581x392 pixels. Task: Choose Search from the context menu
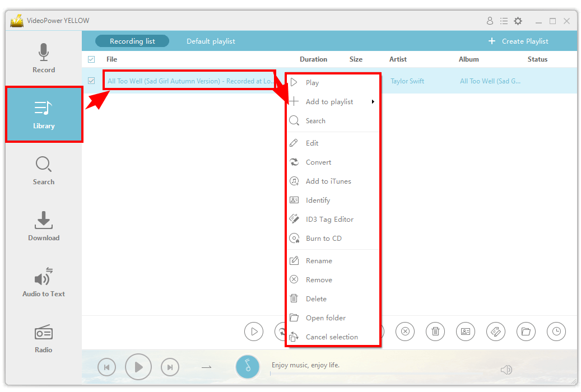click(333, 121)
